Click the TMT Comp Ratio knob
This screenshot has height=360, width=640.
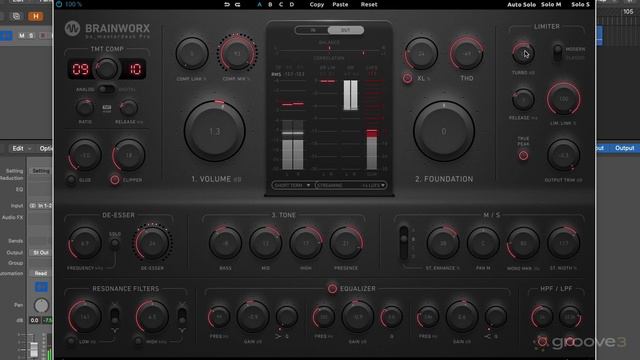[x=85, y=108]
